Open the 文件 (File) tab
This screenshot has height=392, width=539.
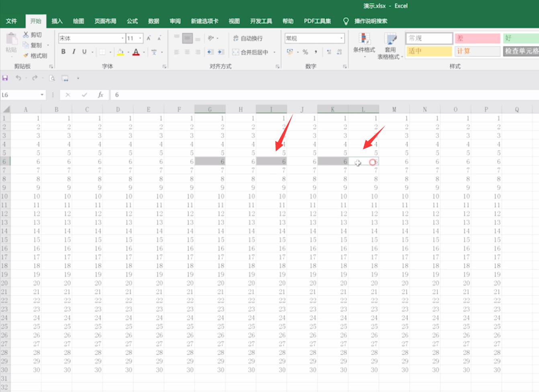pos(12,21)
